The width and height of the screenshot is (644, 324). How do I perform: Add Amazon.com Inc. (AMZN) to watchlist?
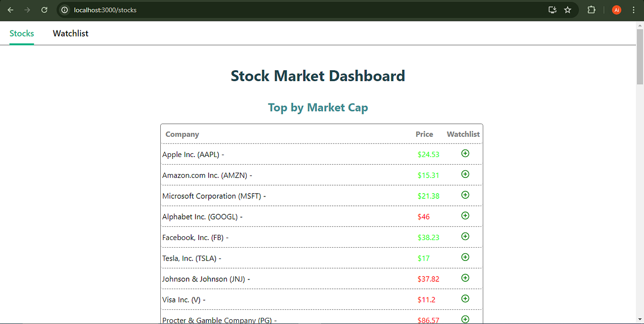pos(465,174)
